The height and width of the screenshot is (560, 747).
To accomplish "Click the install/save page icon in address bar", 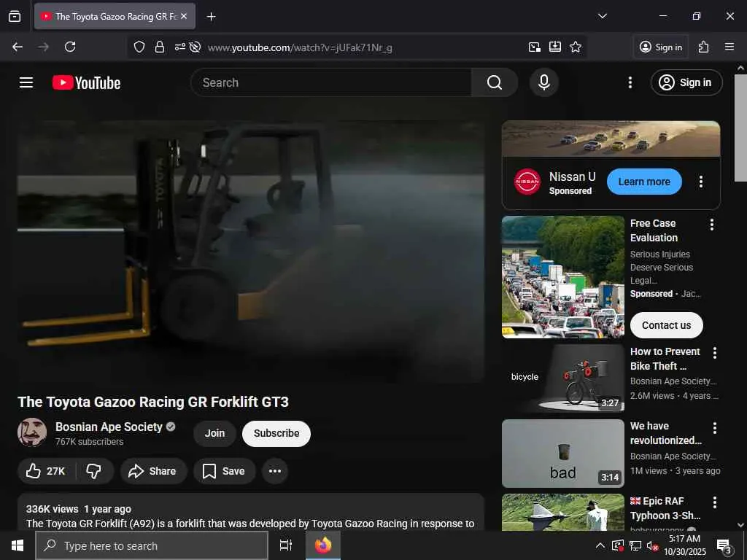I will 555,47.
